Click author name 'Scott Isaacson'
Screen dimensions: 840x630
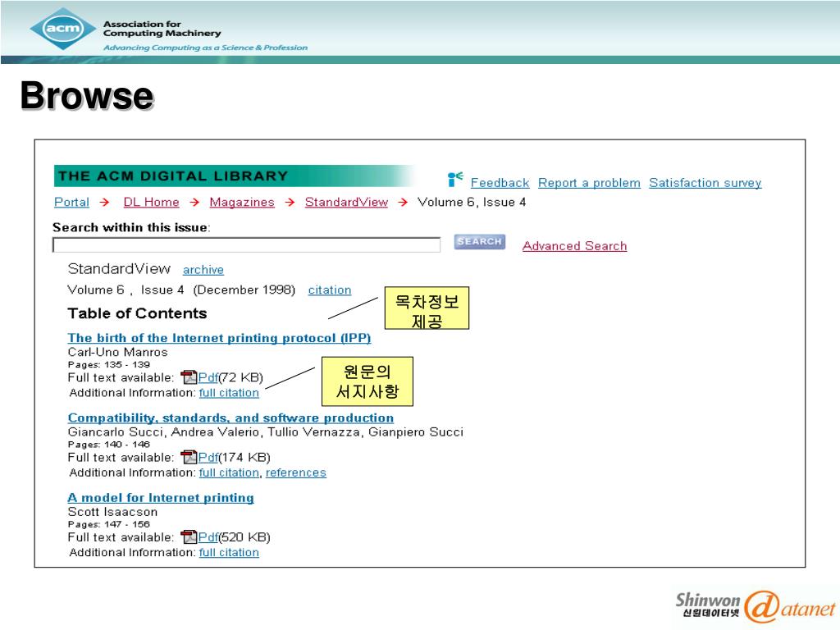(x=112, y=512)
